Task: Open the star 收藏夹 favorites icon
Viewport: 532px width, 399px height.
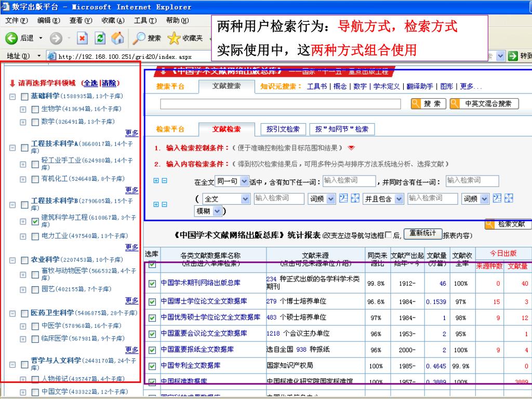Action: [x=174, y=38]
